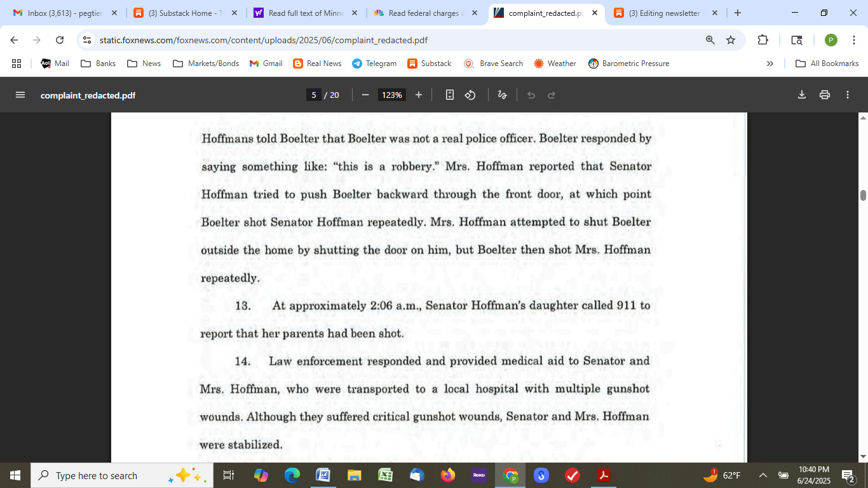The image size is (868, 488).
Task: Show hidden system tray icons
Action: point(763,475)
